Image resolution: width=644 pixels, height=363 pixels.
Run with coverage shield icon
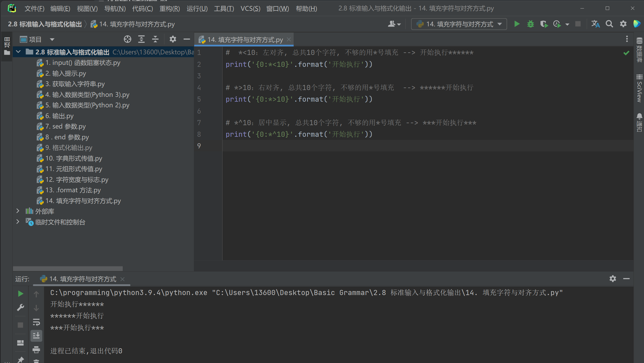tap(544, 24)
